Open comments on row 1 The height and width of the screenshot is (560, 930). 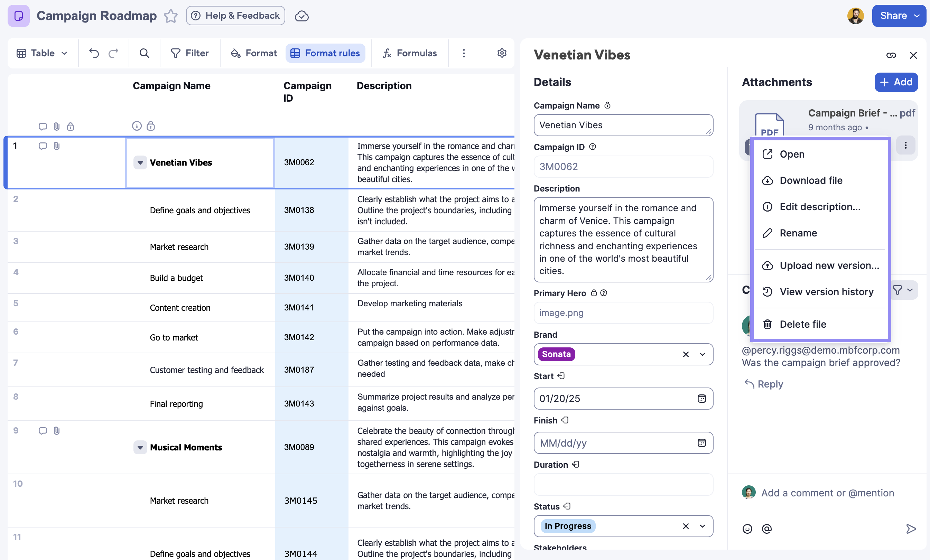pos(43,146)
